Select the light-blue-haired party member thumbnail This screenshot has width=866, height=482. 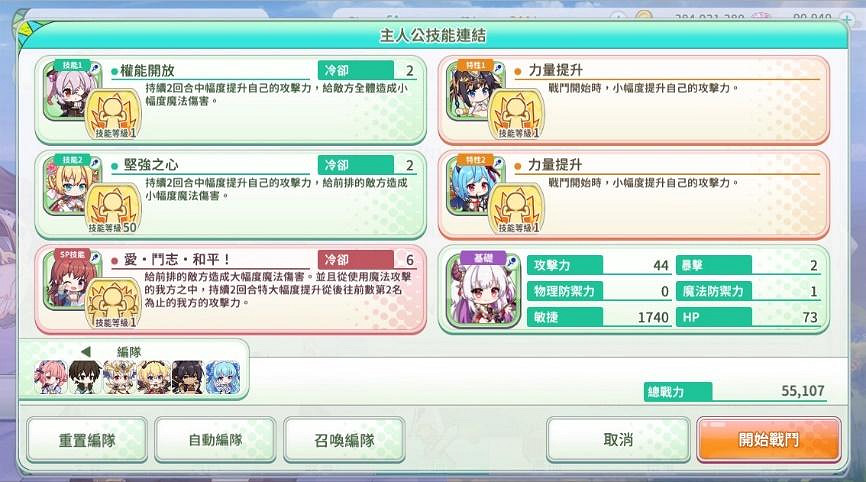(x=223, y=377)
